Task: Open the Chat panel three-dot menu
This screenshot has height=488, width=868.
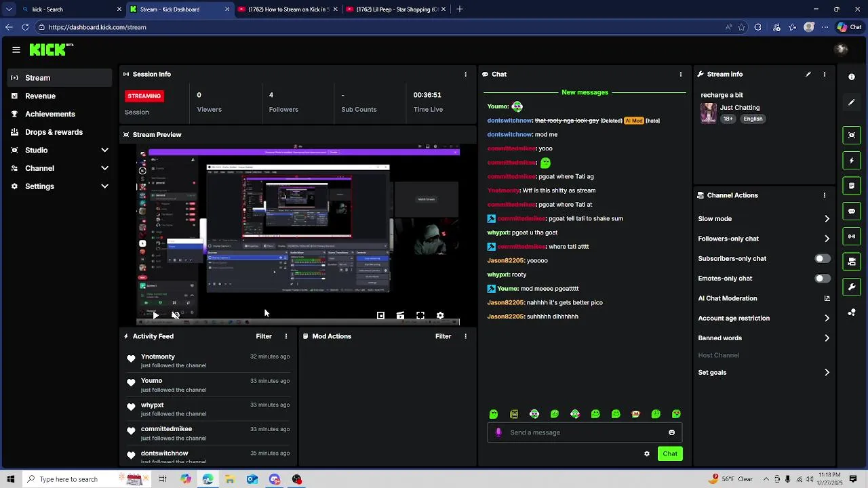Action: pyautogui.click(x=681, y=74)
